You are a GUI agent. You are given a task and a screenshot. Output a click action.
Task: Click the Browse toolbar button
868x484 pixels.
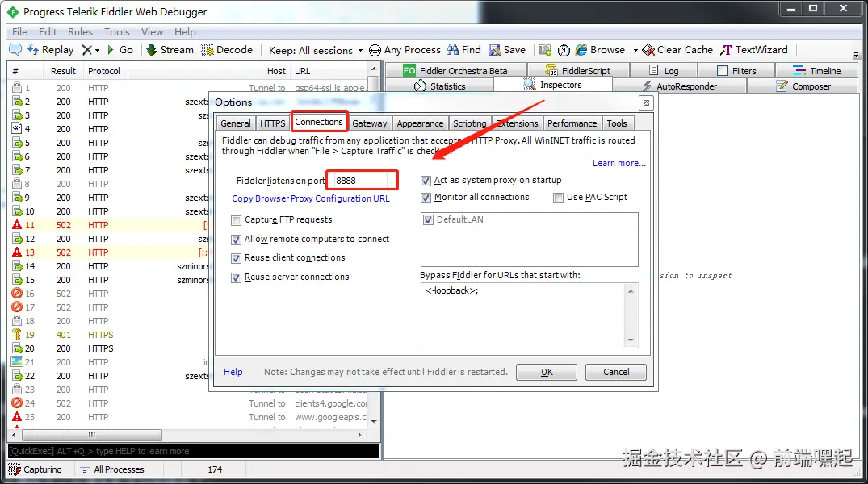(x=601, y=50)
